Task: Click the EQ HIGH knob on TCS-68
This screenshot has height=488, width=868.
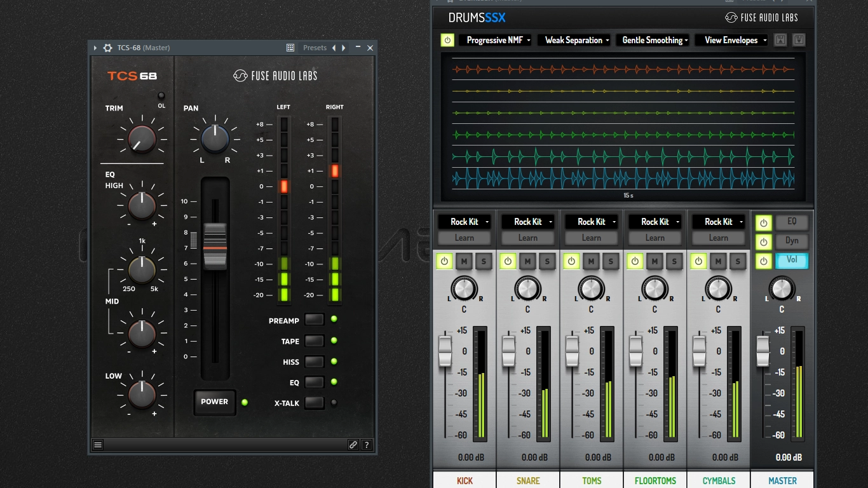Action: click(x=142, y=205)
